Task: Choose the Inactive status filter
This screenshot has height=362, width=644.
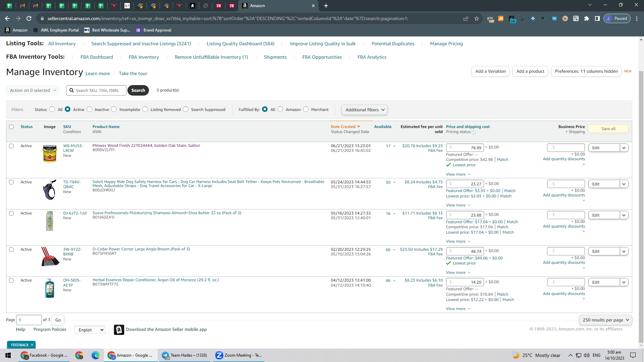Action: click(90, 109)
